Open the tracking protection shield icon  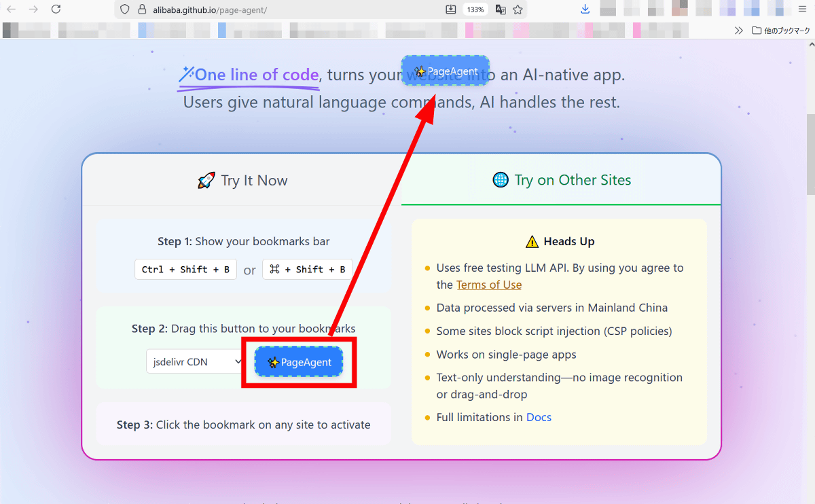tap(124, 10)
